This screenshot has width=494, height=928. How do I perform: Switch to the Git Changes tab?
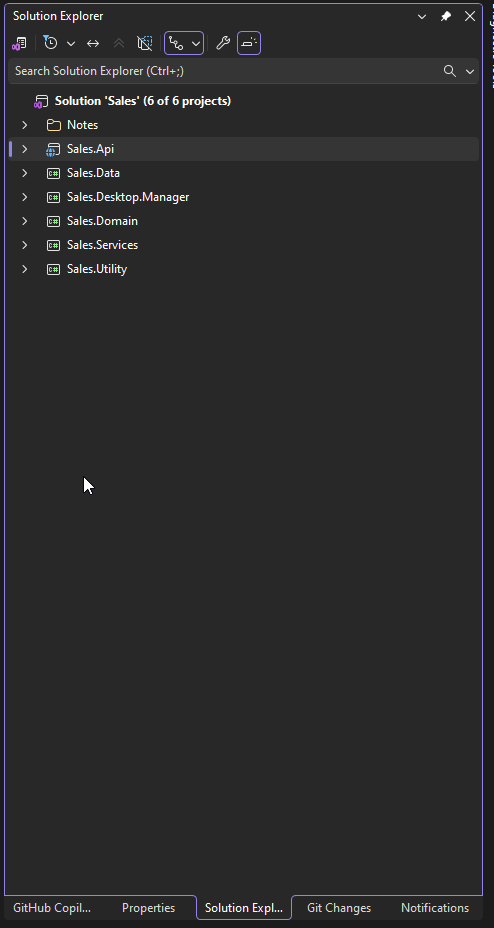339,908
